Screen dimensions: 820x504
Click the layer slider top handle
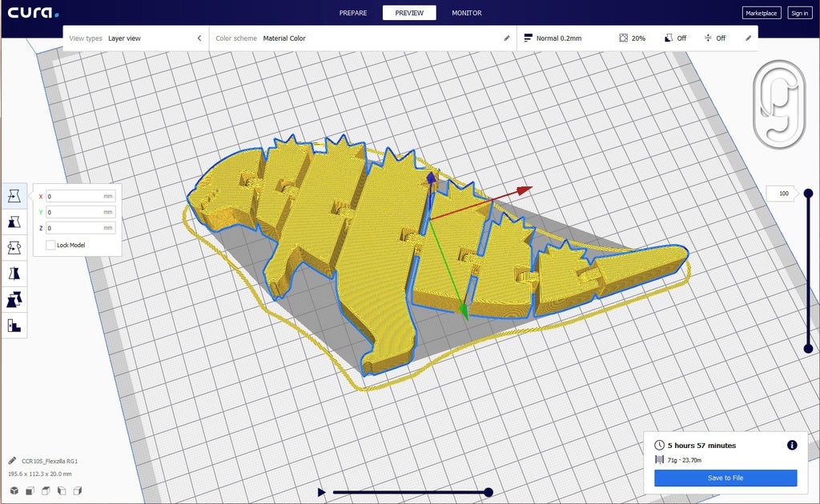tap(808, 194)
